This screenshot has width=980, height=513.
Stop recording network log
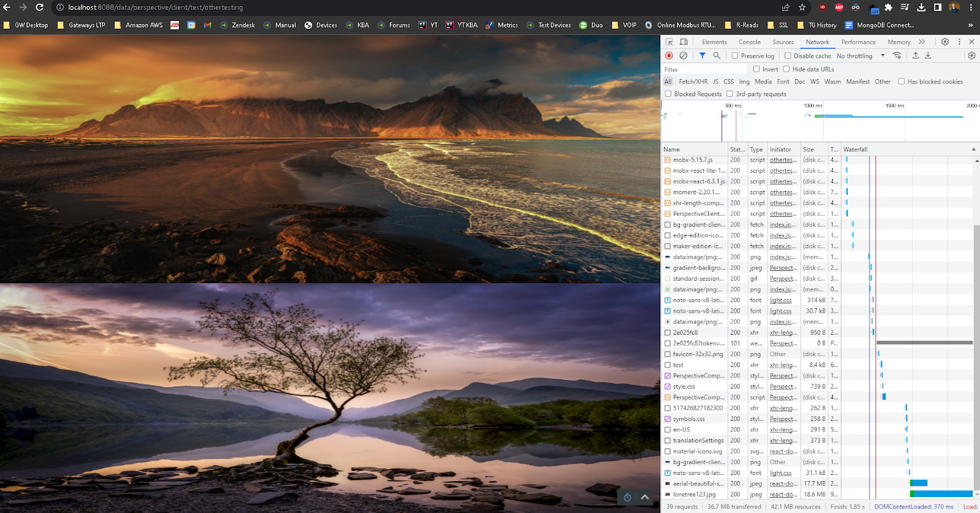click(669, 56)
